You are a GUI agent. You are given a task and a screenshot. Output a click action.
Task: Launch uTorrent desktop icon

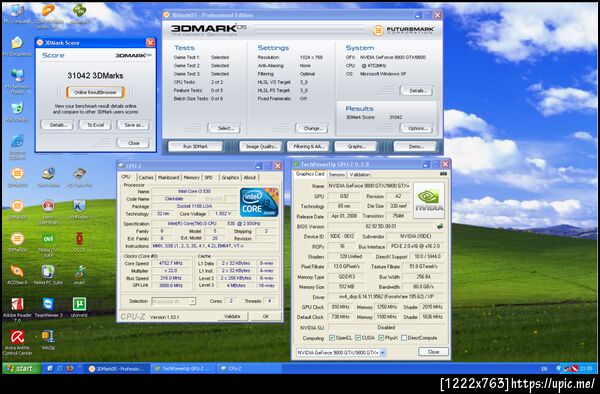[80, 307]
